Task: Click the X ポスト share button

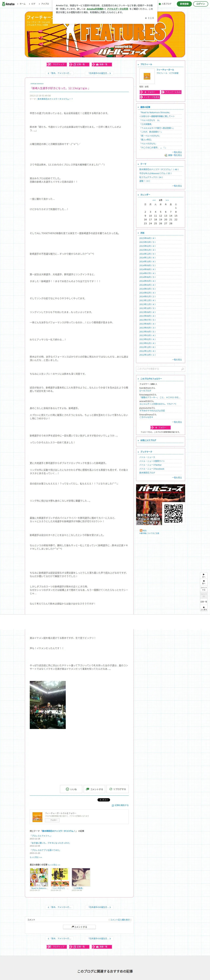Action: pos(104,800)
